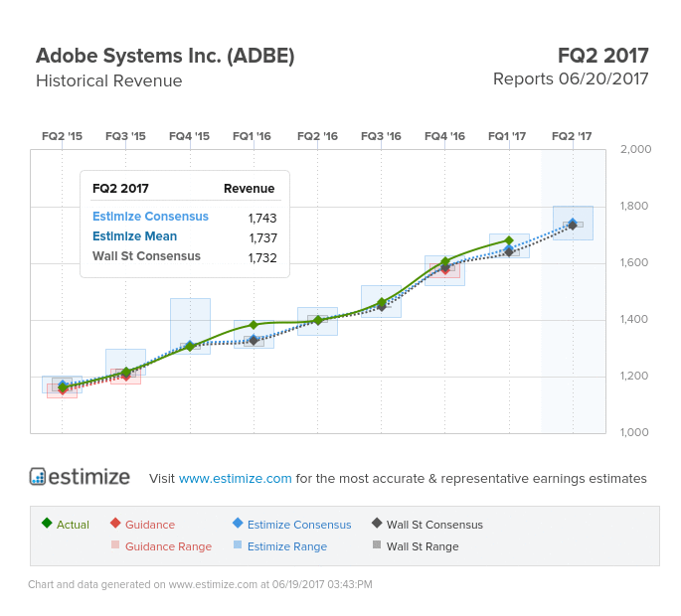This screenshot has width=681, height=616.
Task: Click the 1,800 y-axis label
Action: tap(634, 206)
